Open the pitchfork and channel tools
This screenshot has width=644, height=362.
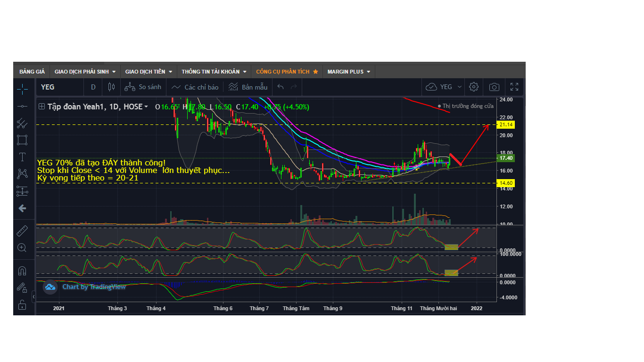pos(22,123)
